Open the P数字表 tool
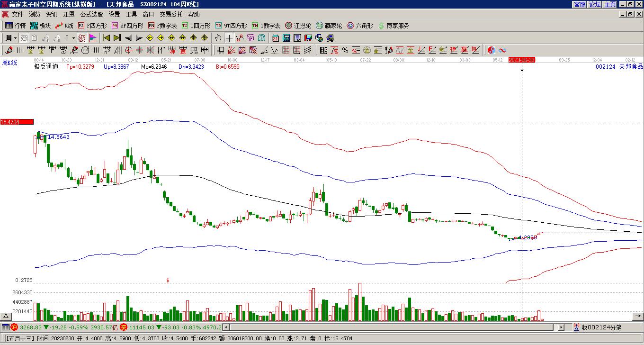644x345 pixels. (x=162, y=26)
